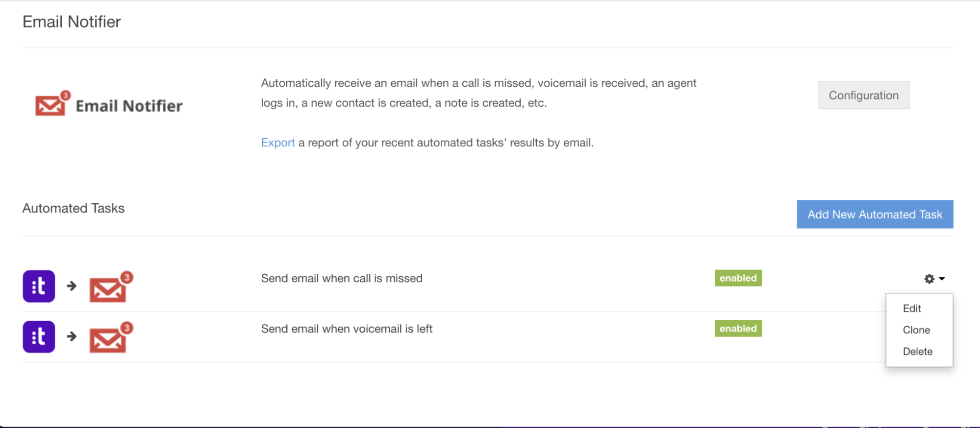Click the purple Talkdesk icon in missed call row
This screenshot has width=980, height=428.
(39, 286)
